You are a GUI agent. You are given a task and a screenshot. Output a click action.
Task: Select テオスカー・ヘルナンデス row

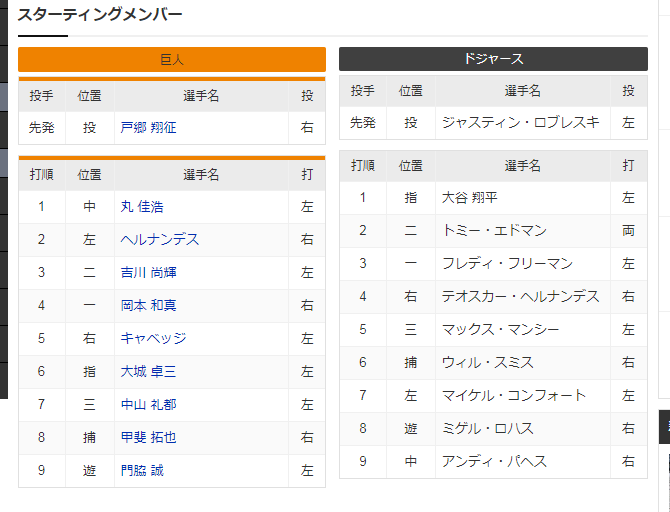pos(494,296)
